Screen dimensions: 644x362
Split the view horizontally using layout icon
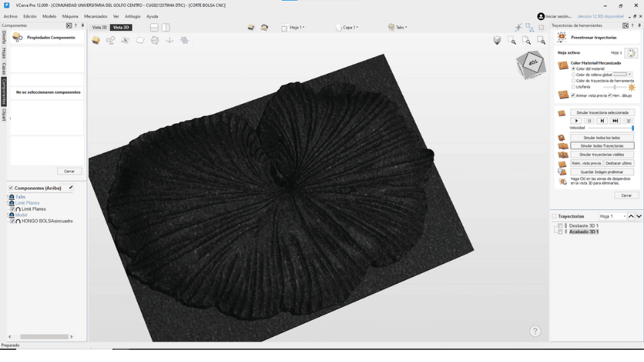point(154,27)
